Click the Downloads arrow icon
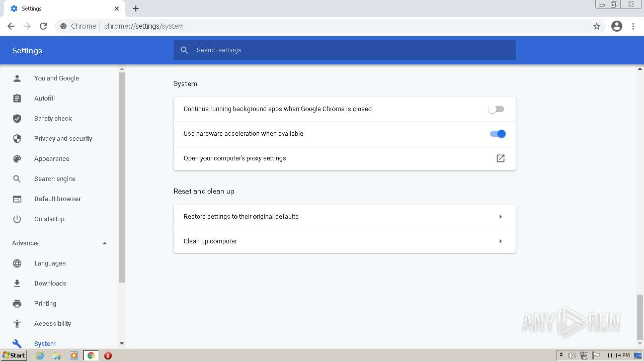644x362 pixels. click(x=17, y=284)
